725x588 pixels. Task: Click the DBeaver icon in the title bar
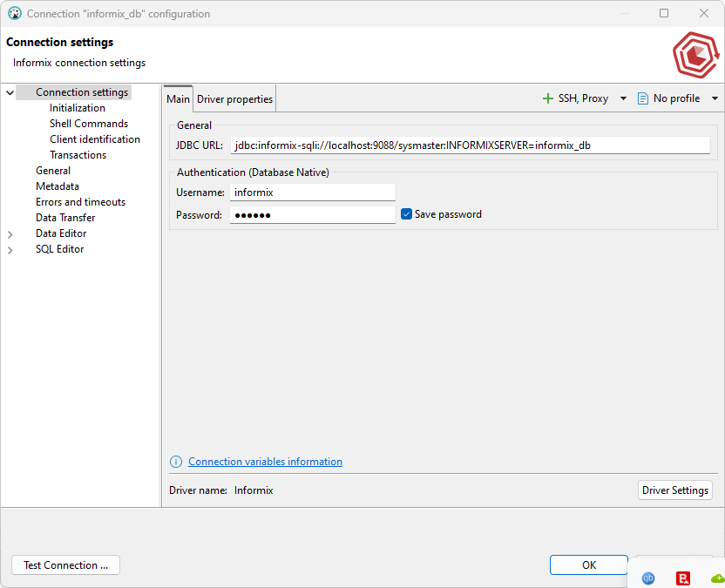pos(15,14)
